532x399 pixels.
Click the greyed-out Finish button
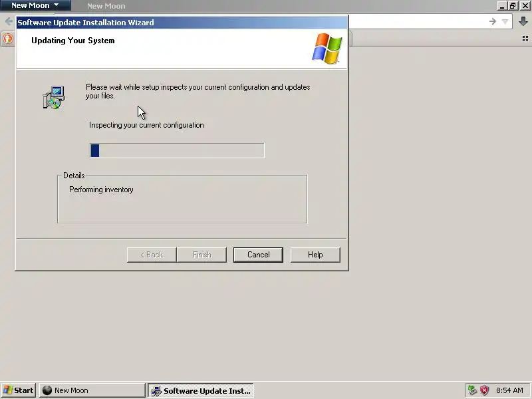coord(202,255)
